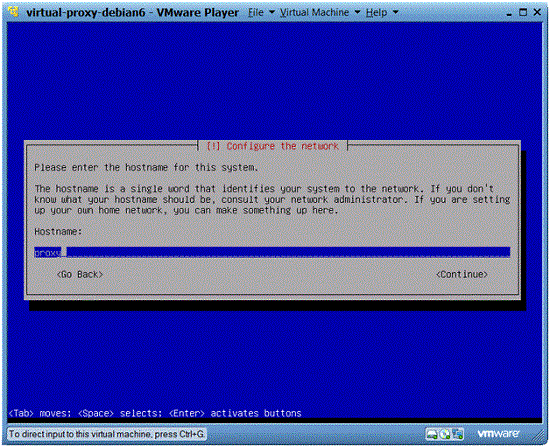Click the window resize grip corner
The height and width of the screenshot is (447, 550).
pyautogui.click(x=539, y=436)
